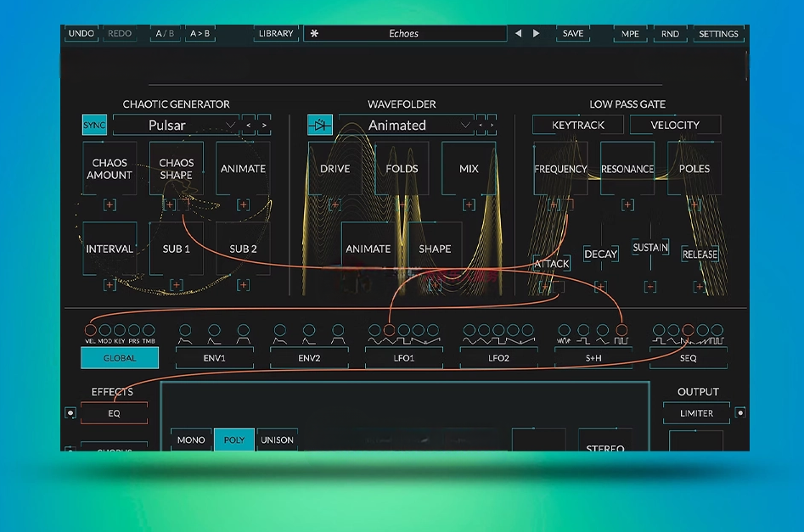
Task: Switch to the ENV2 tab
Action: 309,358
